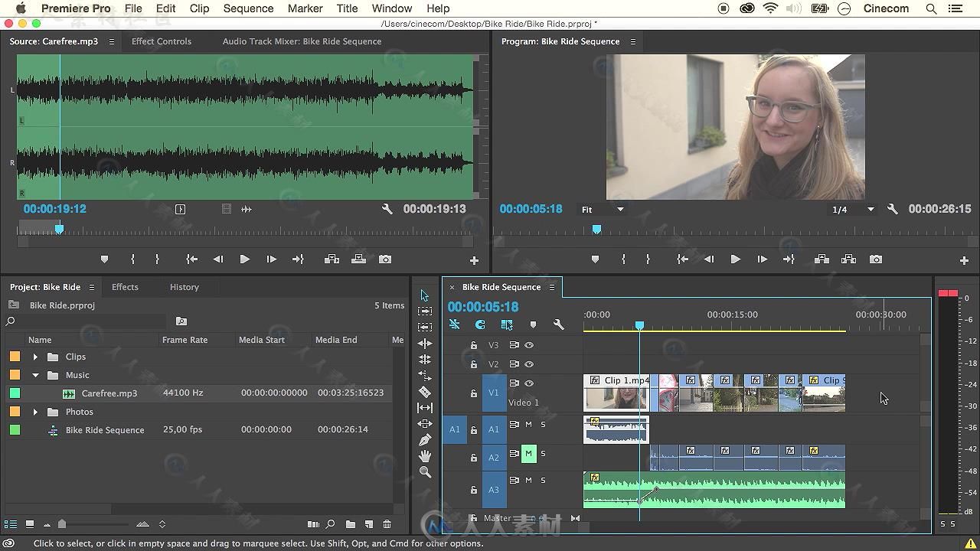
Task: Unmute audio track A2
Action: pos(528,454)
